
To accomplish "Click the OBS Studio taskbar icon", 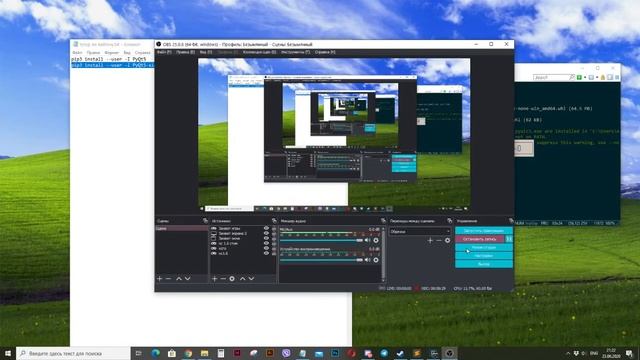I will coord(449,353).
